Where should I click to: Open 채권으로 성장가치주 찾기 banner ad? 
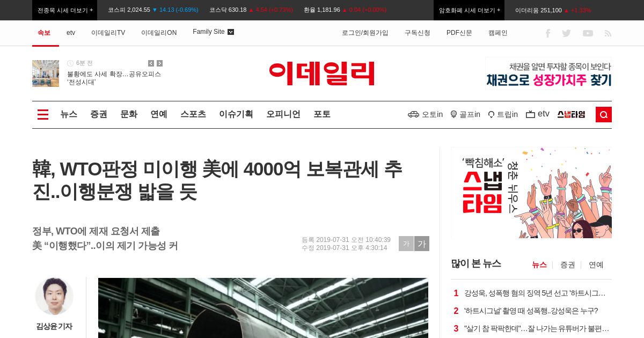548,74
